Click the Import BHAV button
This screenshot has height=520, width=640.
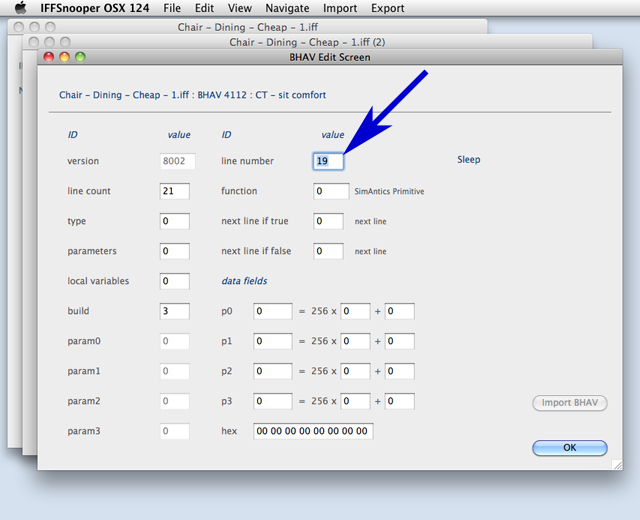[569, 403]
